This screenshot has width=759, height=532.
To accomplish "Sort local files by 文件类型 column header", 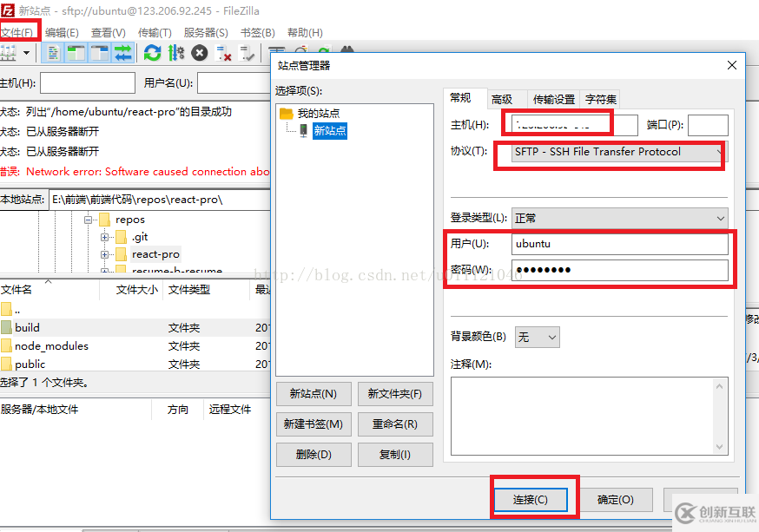I will tap(207, 290).
